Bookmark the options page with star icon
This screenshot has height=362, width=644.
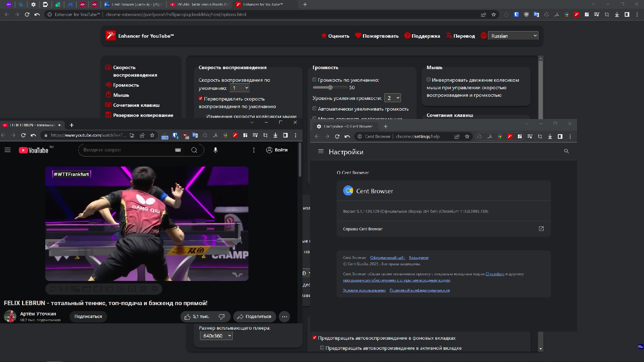(493, 14)
